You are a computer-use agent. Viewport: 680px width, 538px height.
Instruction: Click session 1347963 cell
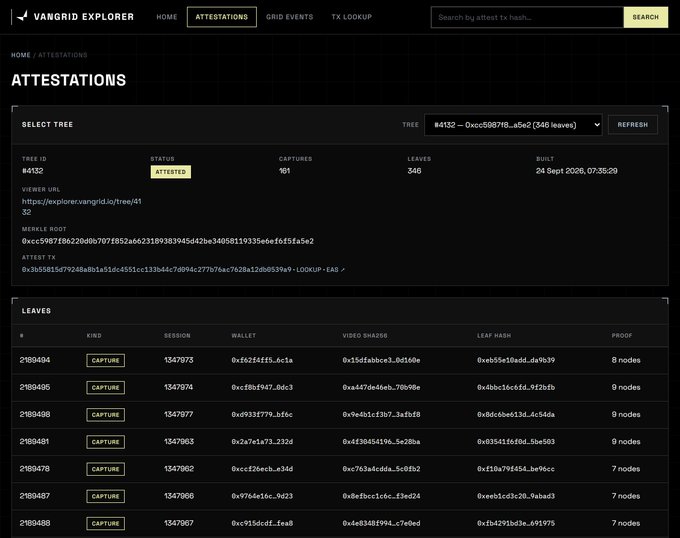click(x=179, y=441)
